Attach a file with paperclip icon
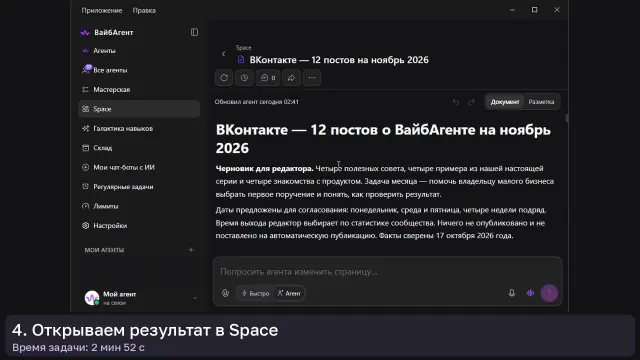Image resolution: width=640 pixels, height=360 pixels. point(225,293)
